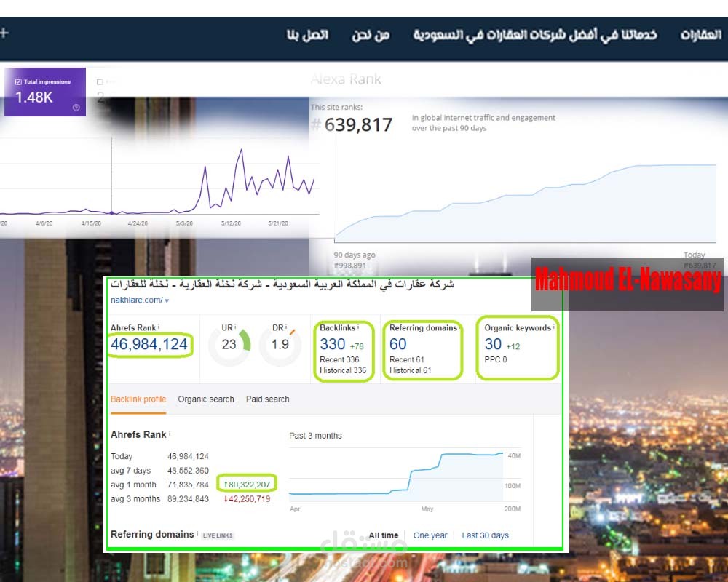This screenshot has height=582, width=728.
Task: Click the DR info icon
Action: 286,327
